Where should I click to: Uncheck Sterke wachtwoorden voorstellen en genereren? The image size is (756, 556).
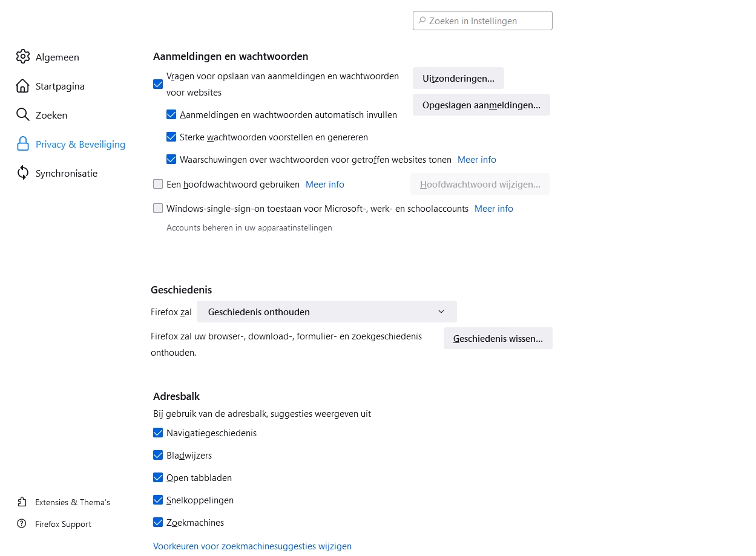point(171,137)
